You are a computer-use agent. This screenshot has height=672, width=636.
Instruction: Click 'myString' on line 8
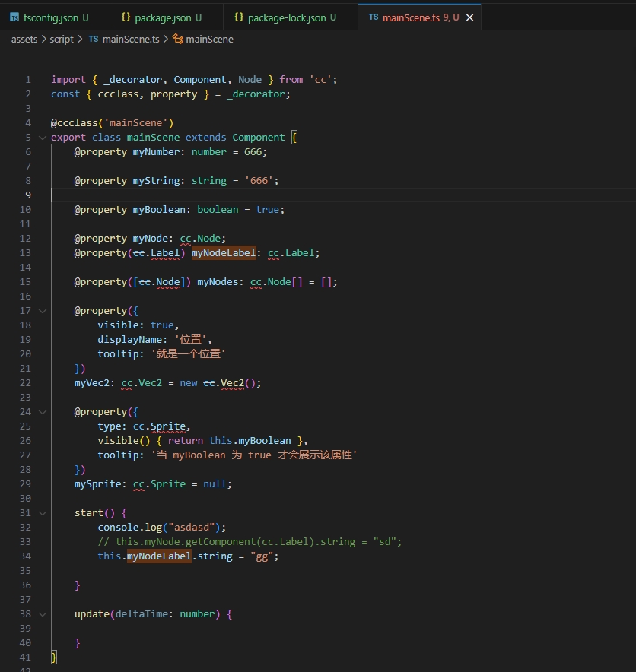click(x=156, y=181)
